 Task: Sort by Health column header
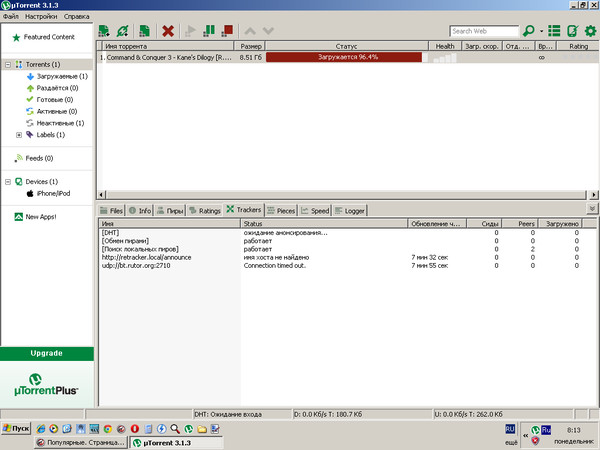445,46
